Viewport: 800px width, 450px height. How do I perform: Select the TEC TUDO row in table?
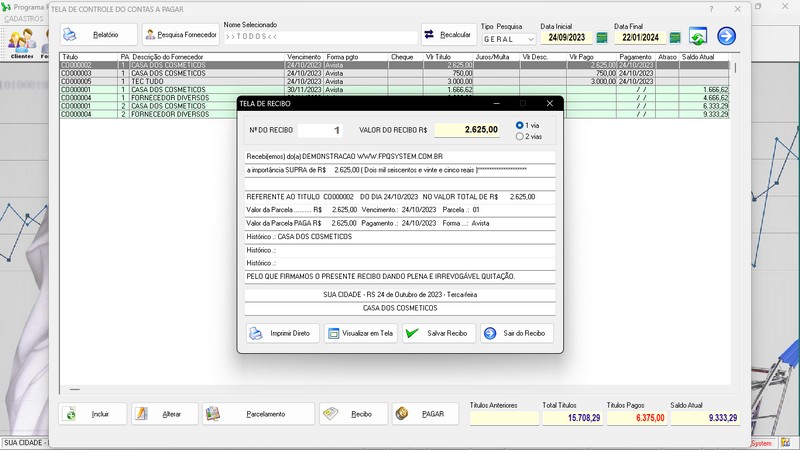pos(160,81)
